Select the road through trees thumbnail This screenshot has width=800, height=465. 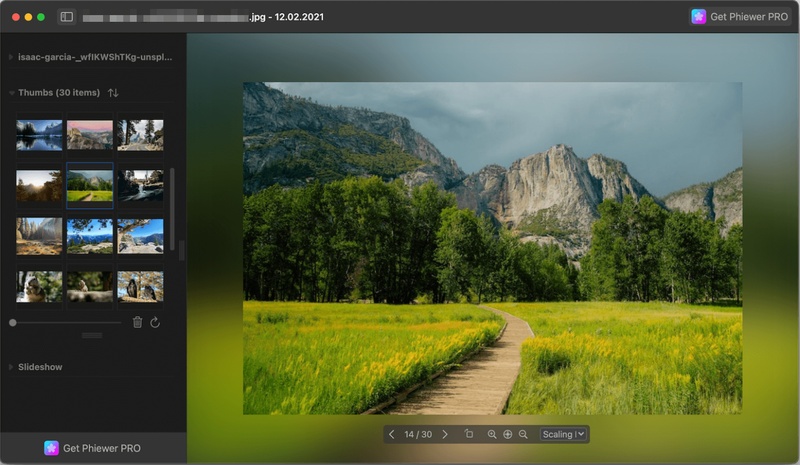pyautogui.click(x=140, y=135)
